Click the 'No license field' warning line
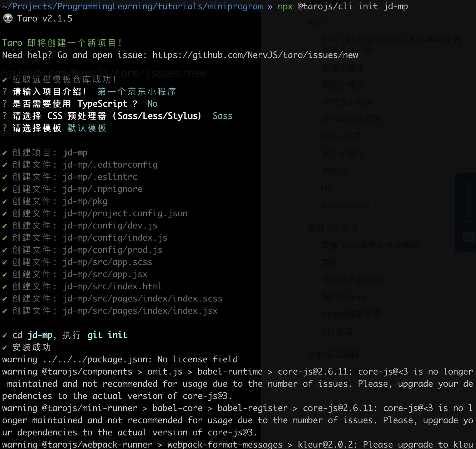476x449 pixels. (x=120, y=359)
